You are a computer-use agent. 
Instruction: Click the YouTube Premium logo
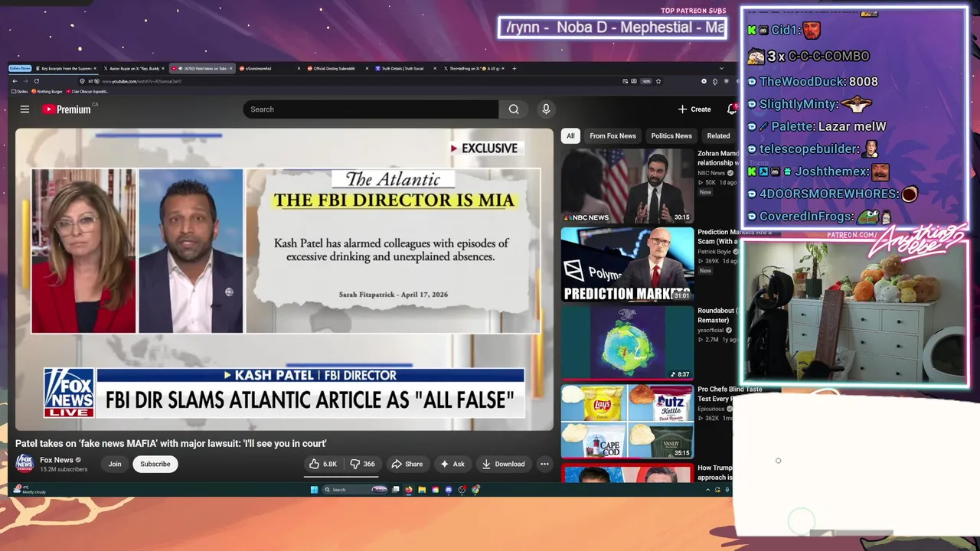pyautogui.click(x=67, y=109)
